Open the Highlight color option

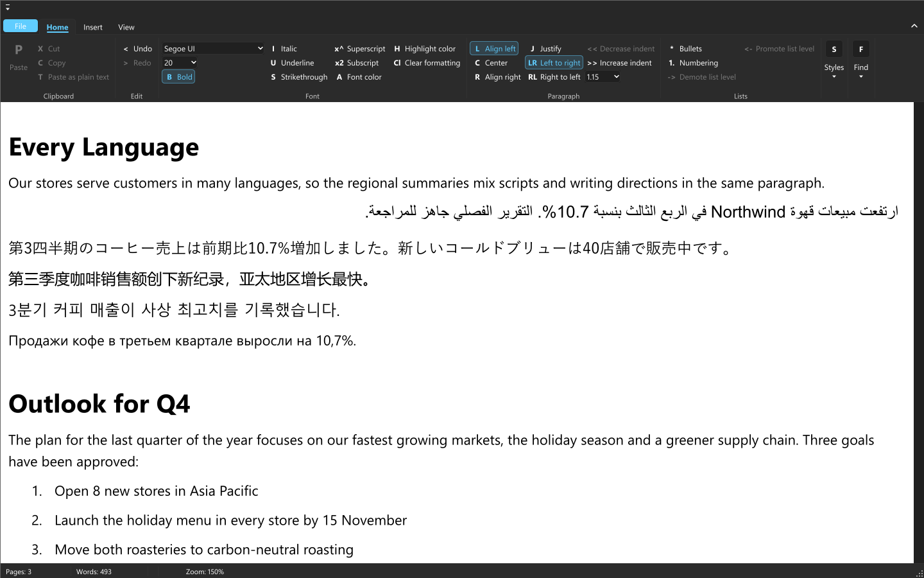coord(424,49)
